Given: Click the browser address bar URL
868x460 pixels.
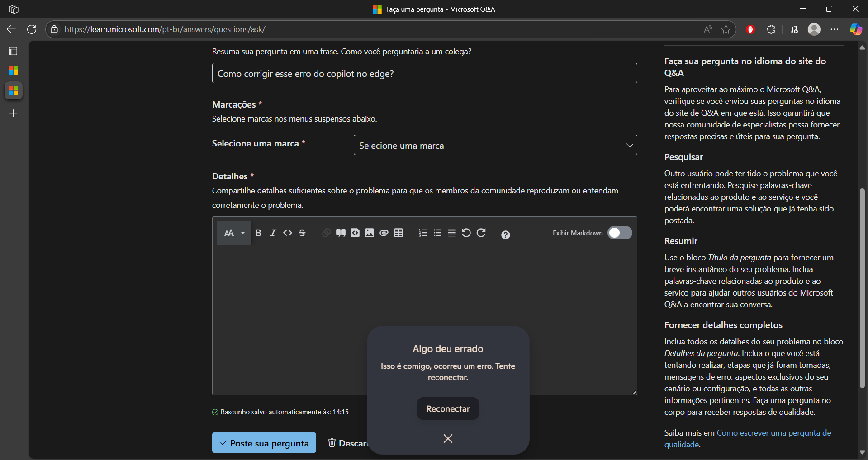Looking at the screenshot, I should tap(165, 29).
